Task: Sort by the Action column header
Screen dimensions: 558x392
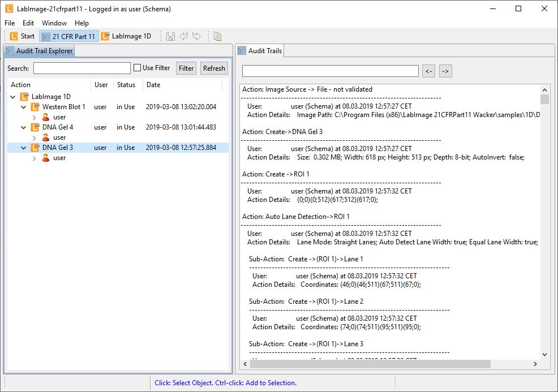Action: pos(49,85)
